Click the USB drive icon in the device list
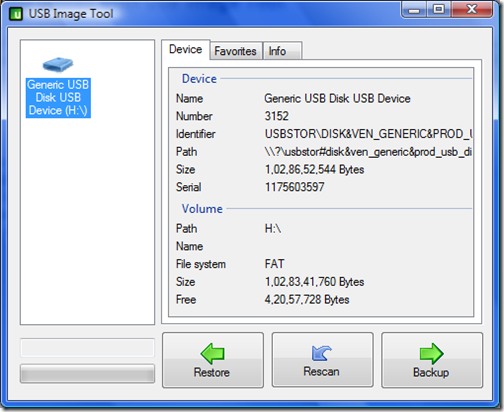Screen dimensions: 504x412 58,64
